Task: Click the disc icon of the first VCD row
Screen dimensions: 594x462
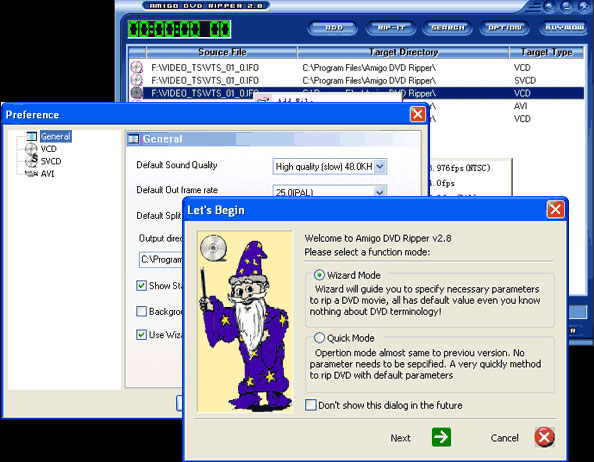Action: click(136, 67)
